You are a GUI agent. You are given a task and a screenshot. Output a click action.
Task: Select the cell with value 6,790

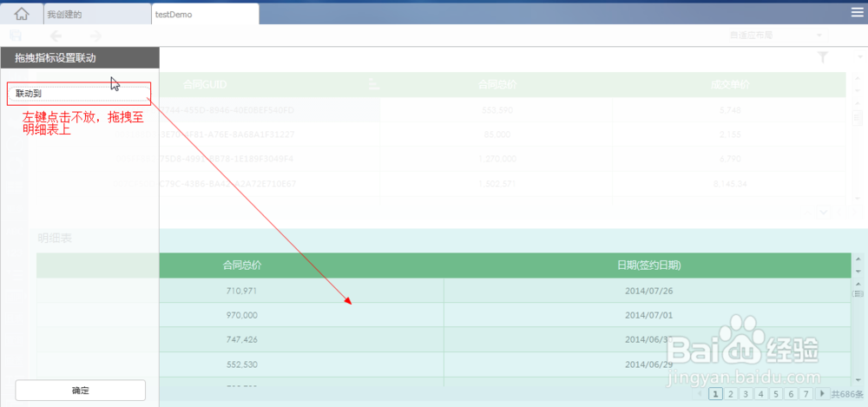pos(730,158)
